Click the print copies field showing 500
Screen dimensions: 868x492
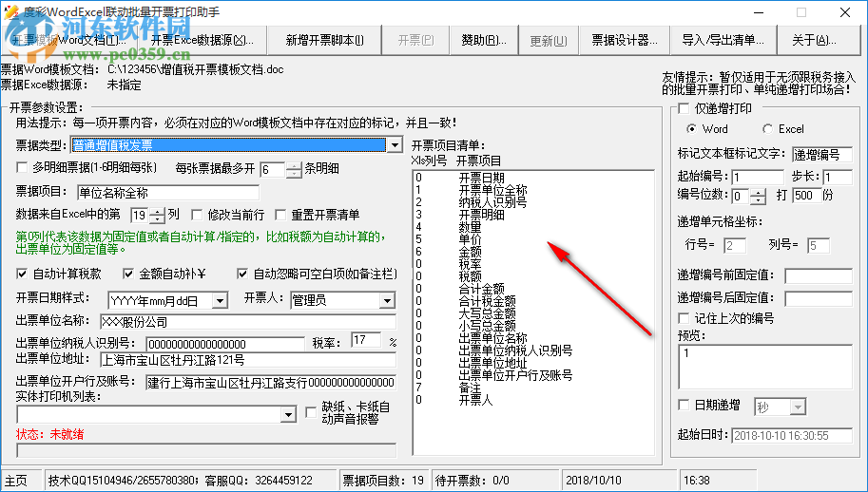[806, 195]
